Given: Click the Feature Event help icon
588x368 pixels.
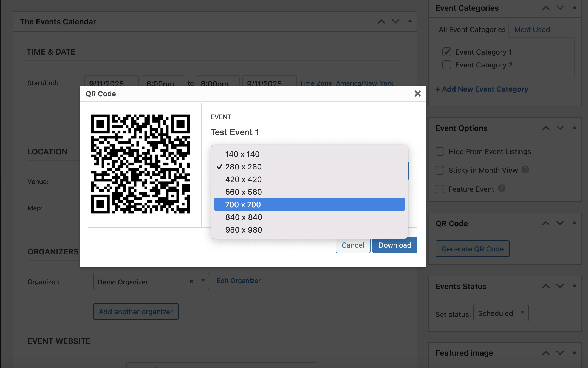Looking at the screenshot, I should pyautogui.click(x=502, y=188).
